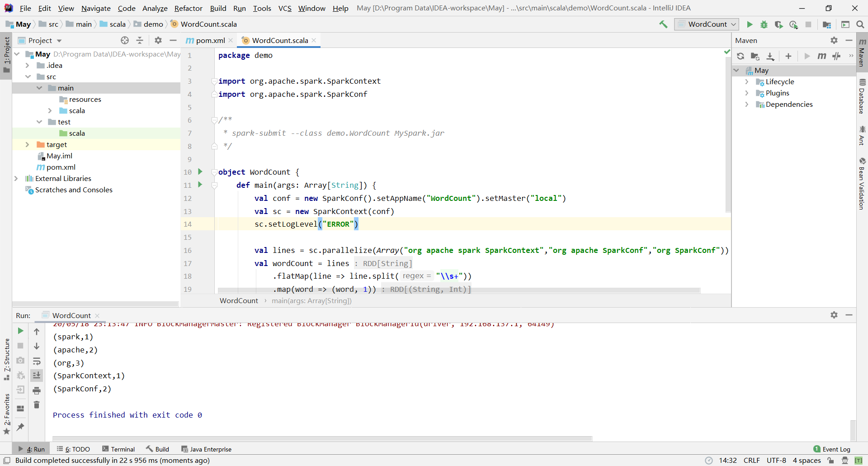Open the Navigate menu
The image size is (868, 466).
pos(96,8)
